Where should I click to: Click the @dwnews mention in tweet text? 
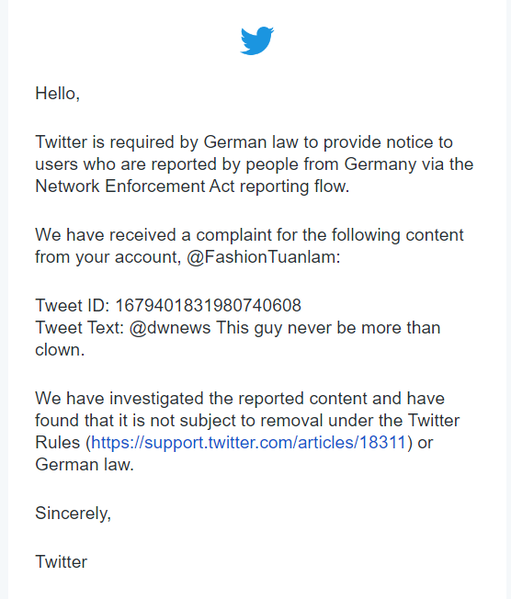[170, 328]
